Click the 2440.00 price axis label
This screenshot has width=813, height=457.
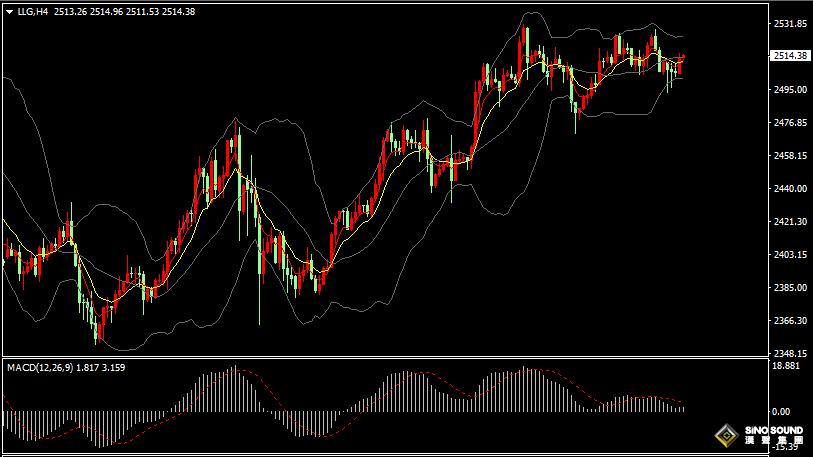790,189
